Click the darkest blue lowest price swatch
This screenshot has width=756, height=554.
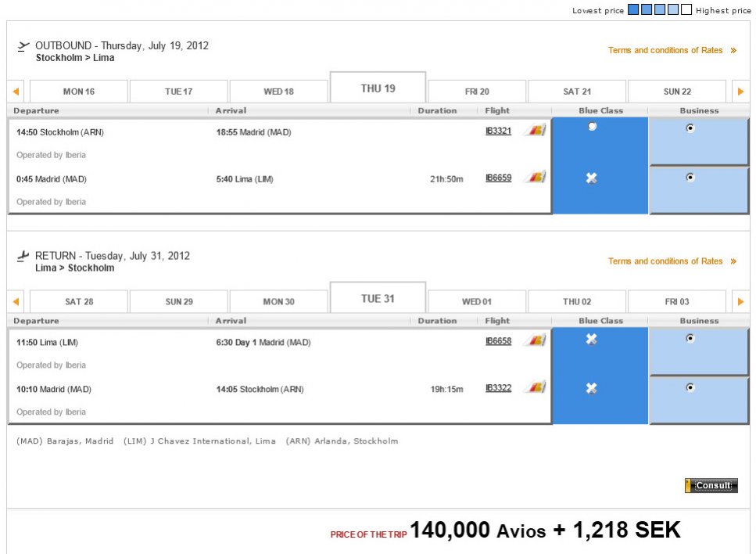[633, 9]
